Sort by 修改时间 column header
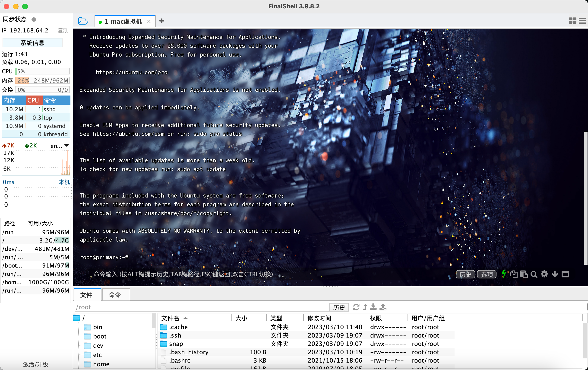The image size is (588, 370). [x=335, y=318]
